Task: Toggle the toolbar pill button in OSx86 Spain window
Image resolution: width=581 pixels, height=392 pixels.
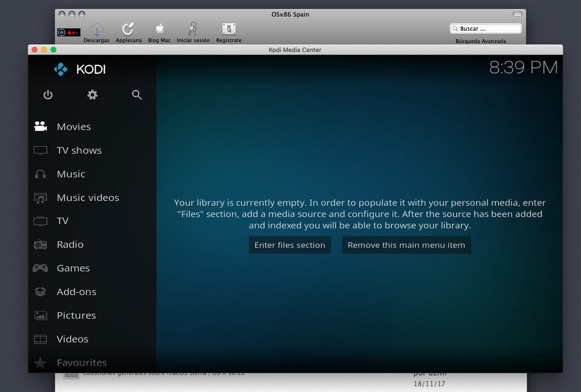Action: coord(517,14)
